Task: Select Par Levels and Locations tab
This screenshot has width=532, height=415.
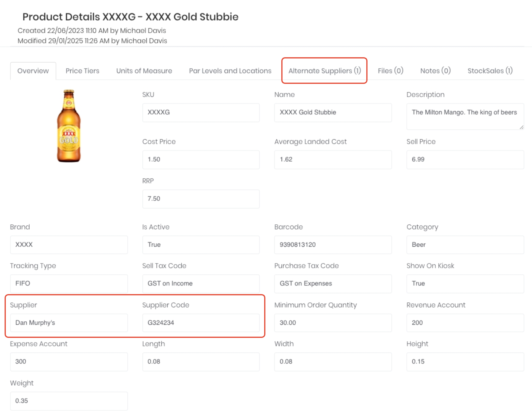Action: click(x=230, y=71)
